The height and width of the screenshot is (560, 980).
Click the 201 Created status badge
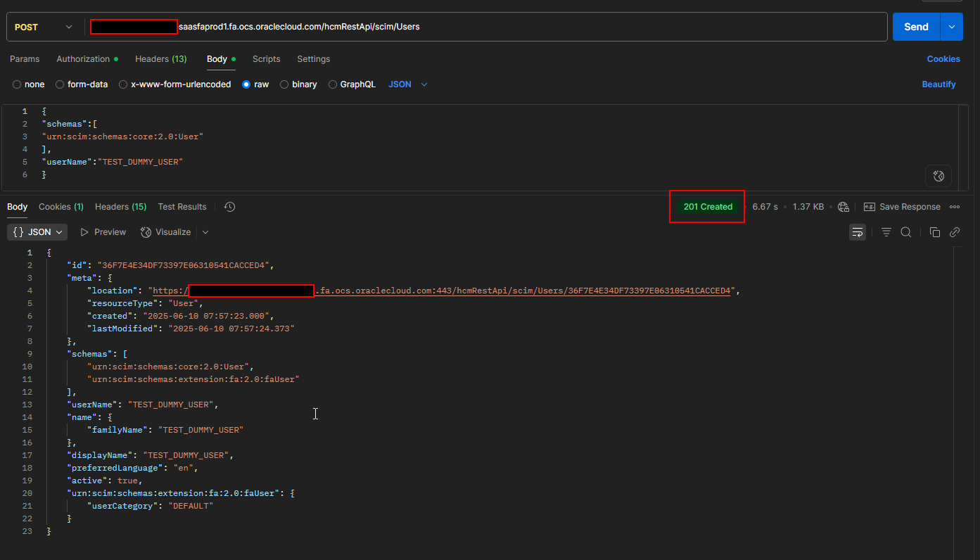708,207
